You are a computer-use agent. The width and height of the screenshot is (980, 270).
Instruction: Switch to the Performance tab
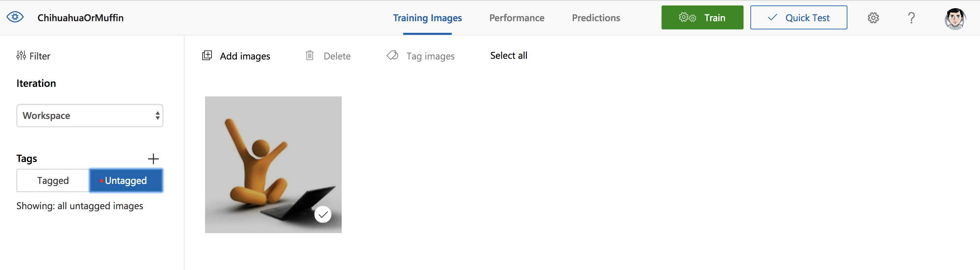tap(516, 18)
